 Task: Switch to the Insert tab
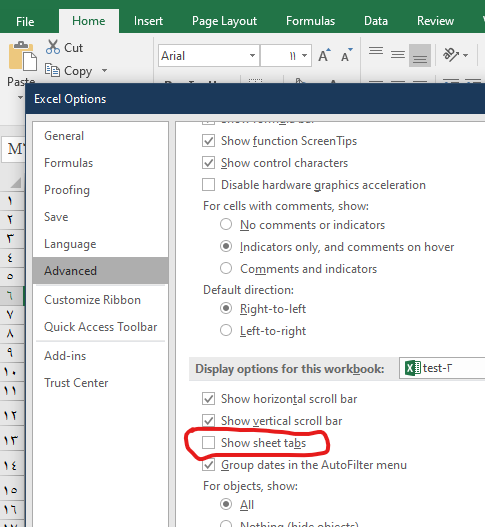tap(148, 21)
